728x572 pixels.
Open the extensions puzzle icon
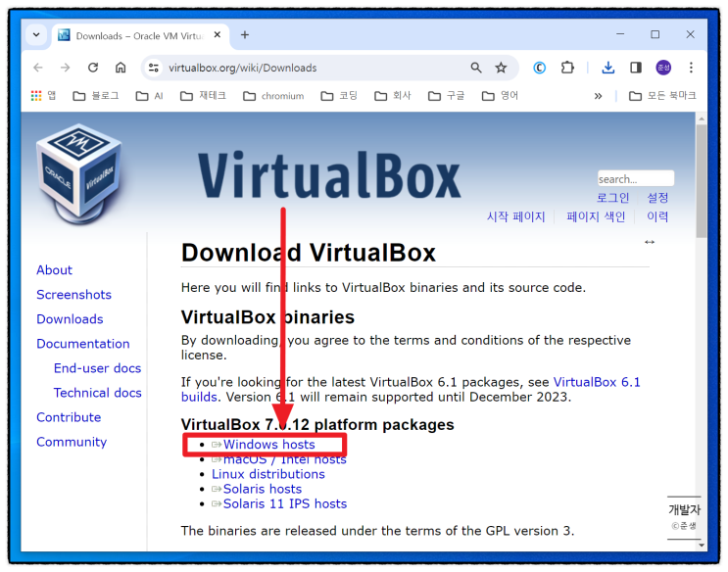(567, 68)
